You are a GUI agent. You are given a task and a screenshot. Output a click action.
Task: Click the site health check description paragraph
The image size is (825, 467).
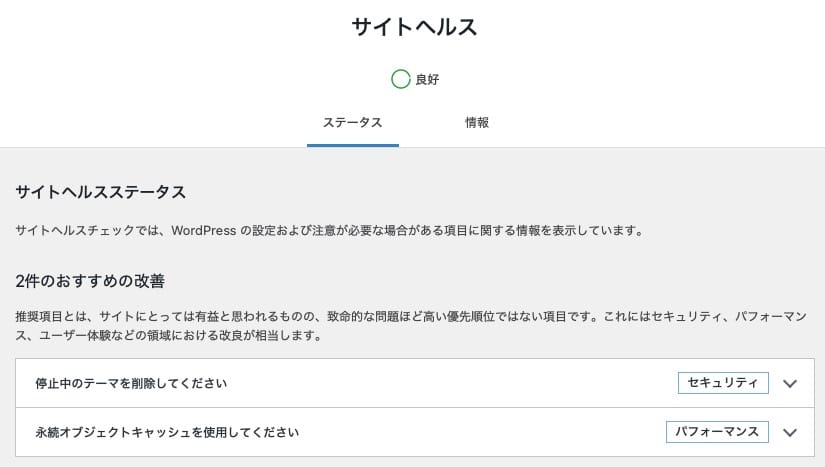[x=328, y=231]
